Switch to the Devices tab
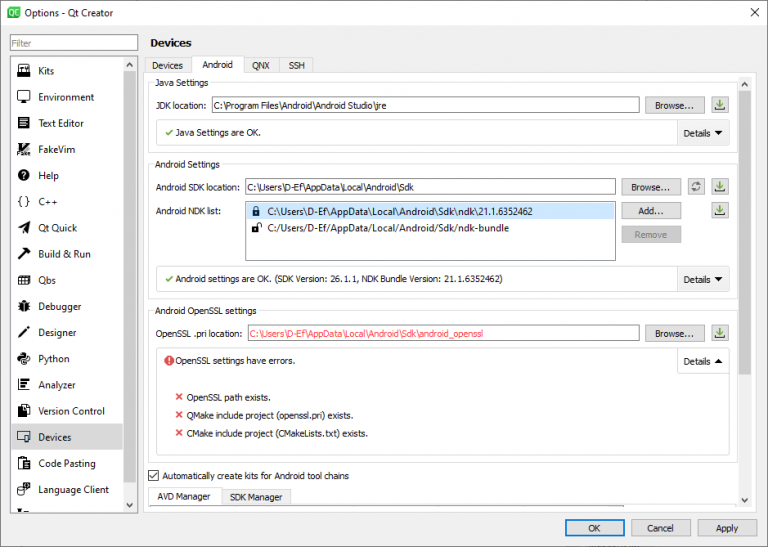The height and width of the screenshot is (547, 768). pyautogui.click(x=168, y=65)
